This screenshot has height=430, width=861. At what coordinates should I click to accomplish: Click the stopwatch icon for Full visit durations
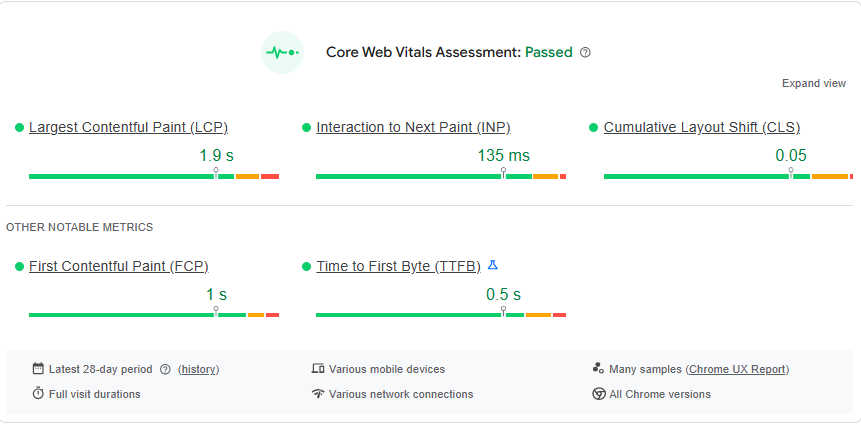coord(38,394)
